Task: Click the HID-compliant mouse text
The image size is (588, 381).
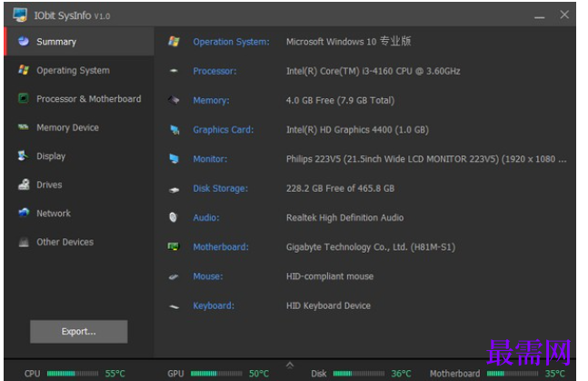Action: pyautogui.click(x=330, y=276)
